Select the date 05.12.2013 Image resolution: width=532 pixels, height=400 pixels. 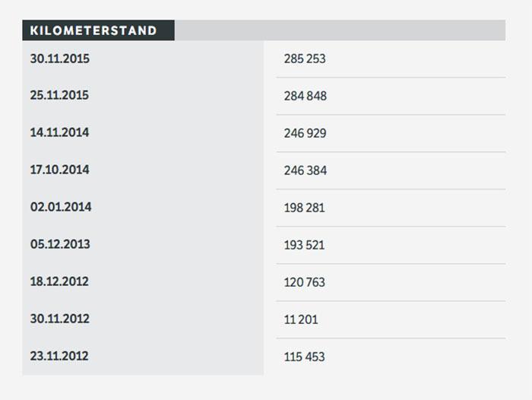point(59,244)
